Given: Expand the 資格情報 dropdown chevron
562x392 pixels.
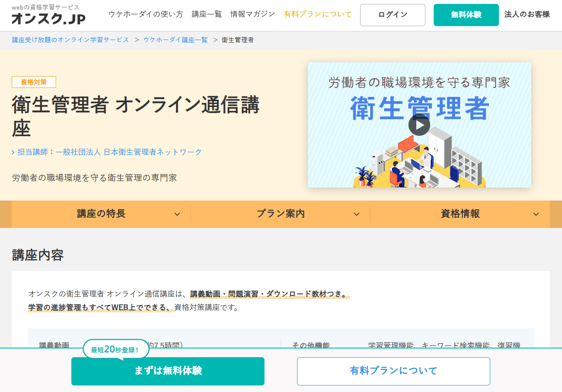Looking at the screenshot, I should (x=536, y=214).
